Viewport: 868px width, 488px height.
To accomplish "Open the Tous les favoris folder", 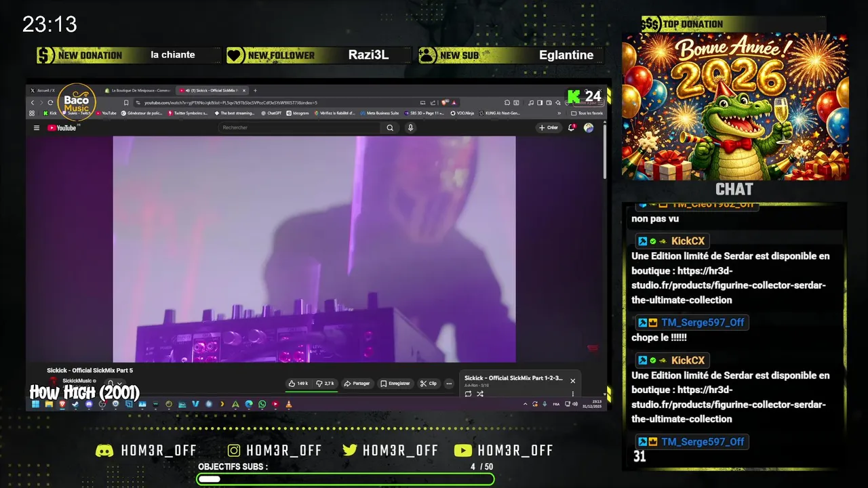I will point(586,113).
